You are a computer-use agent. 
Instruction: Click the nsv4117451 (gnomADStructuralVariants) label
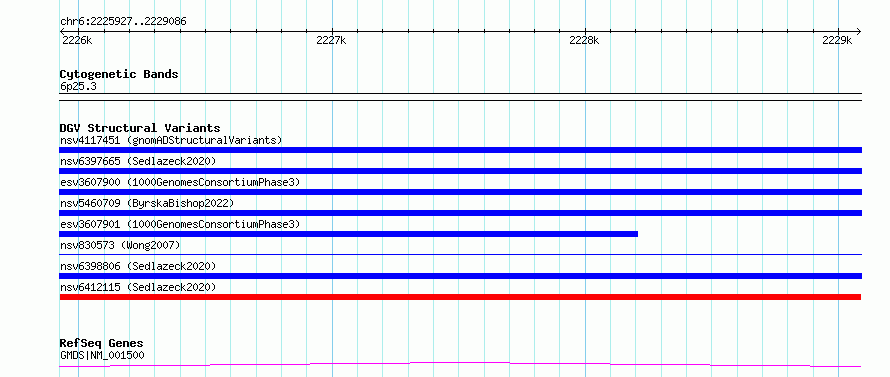click(x=171, y=140)
